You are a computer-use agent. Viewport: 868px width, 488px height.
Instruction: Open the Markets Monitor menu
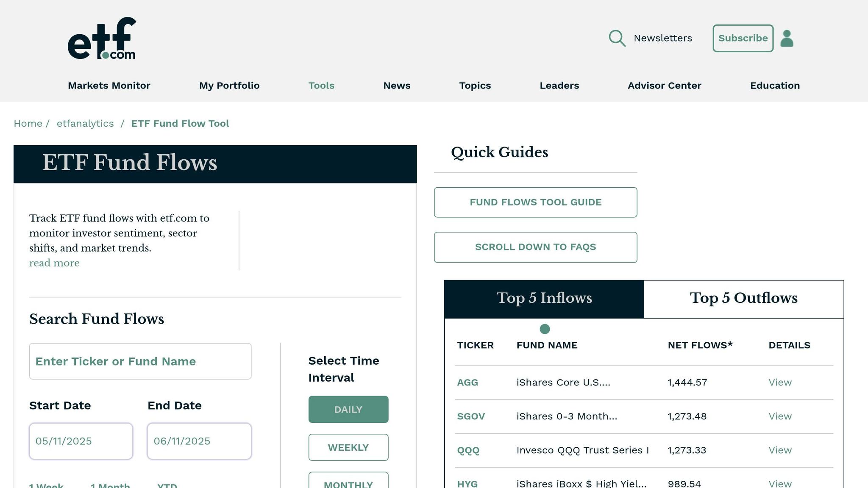(x=109, y=86)
